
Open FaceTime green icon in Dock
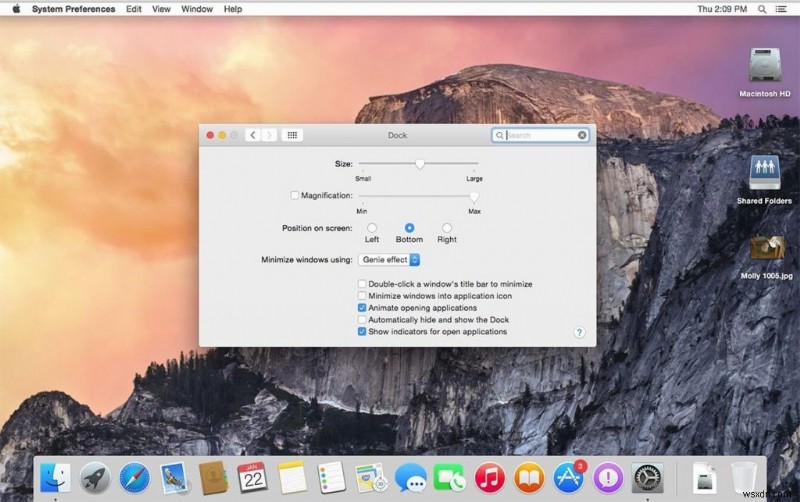point(450,478)
